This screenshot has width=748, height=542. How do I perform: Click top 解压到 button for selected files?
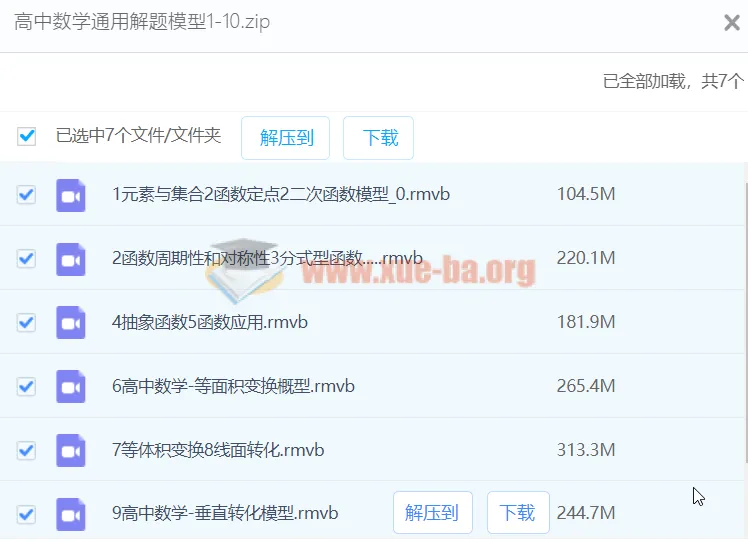tap(286, 138)
